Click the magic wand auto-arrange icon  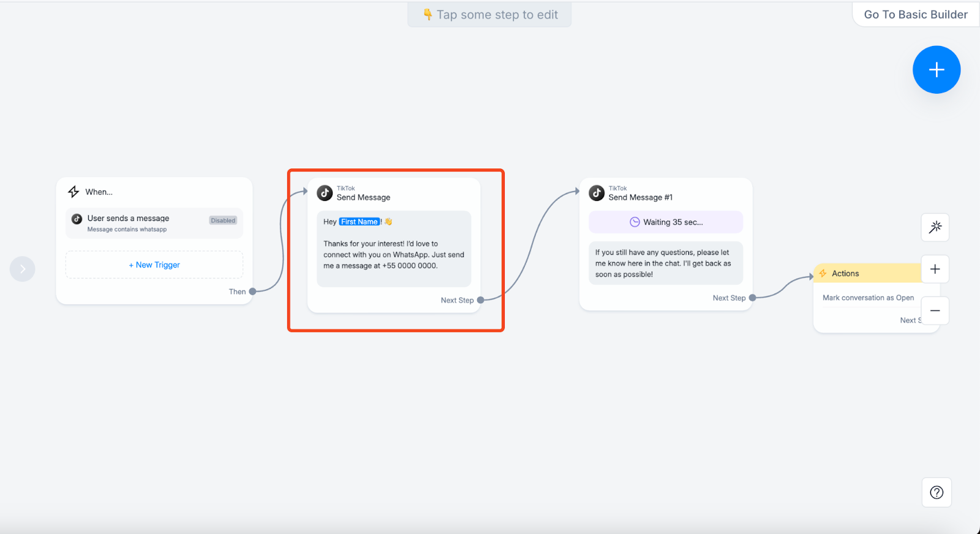pos(935,227)
